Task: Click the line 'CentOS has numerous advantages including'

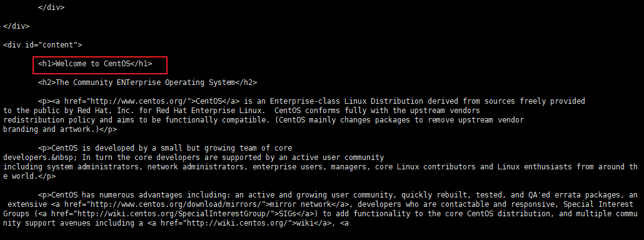Action: (338, 195)
